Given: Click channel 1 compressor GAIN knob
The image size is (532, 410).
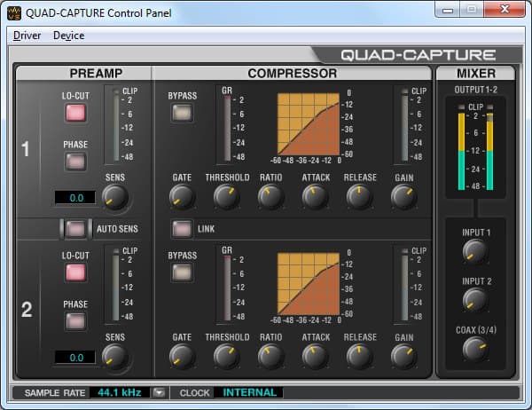Looking at the screenshot, I should click(x=403, y=197).
